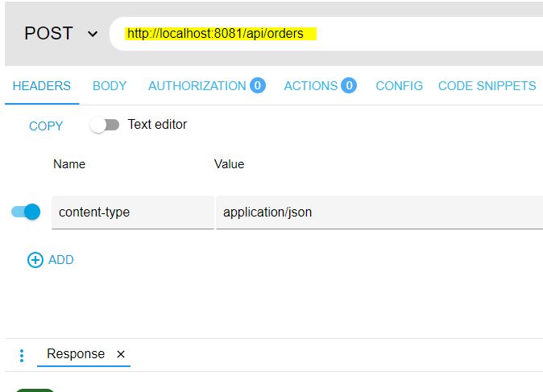
Task: Open the CONFIG tab
Action: [399, 86]
